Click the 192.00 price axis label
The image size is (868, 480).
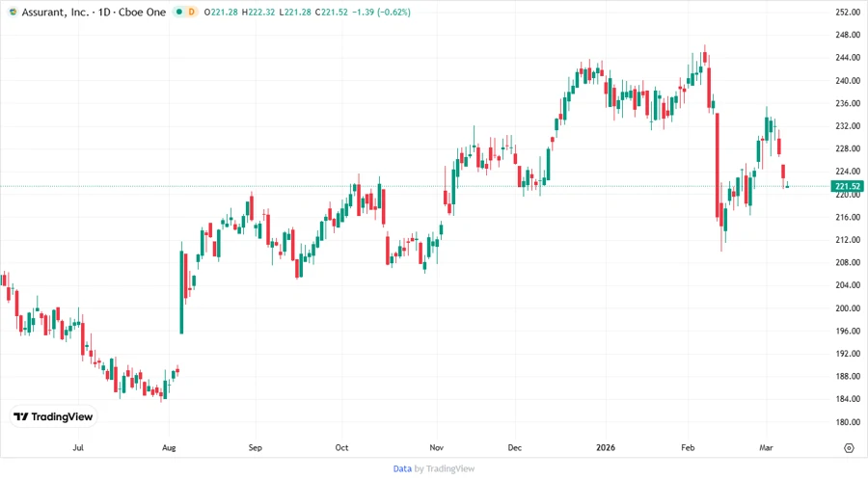[848, 354]
